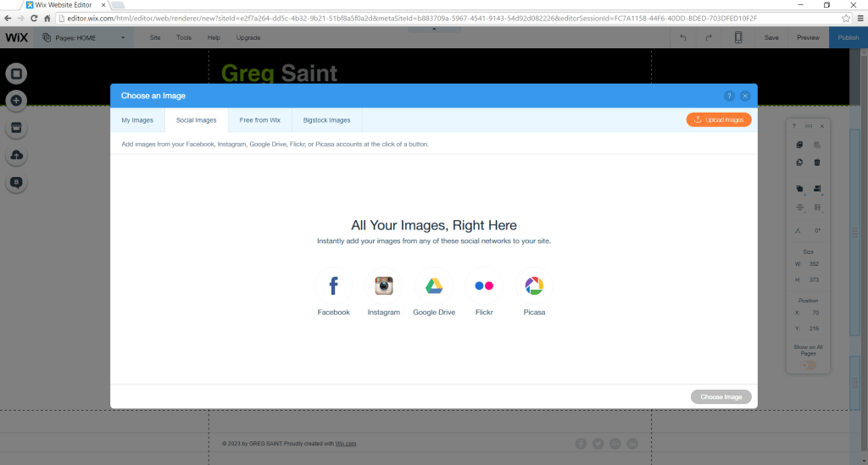
Task: Click the Google Plus footer icon
Action: coord(615,444)
